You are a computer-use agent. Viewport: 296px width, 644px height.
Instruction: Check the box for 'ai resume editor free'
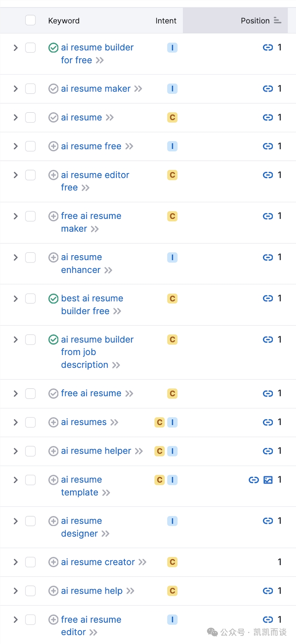pyautogui.click(x=31, y=175)
